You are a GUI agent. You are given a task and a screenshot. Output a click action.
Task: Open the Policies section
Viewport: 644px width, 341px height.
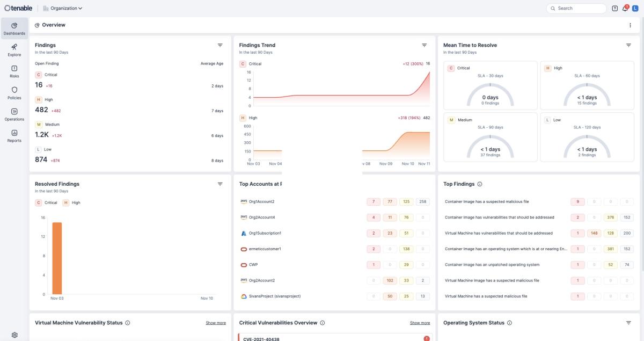pyautogui.click(x=14, y=93)
